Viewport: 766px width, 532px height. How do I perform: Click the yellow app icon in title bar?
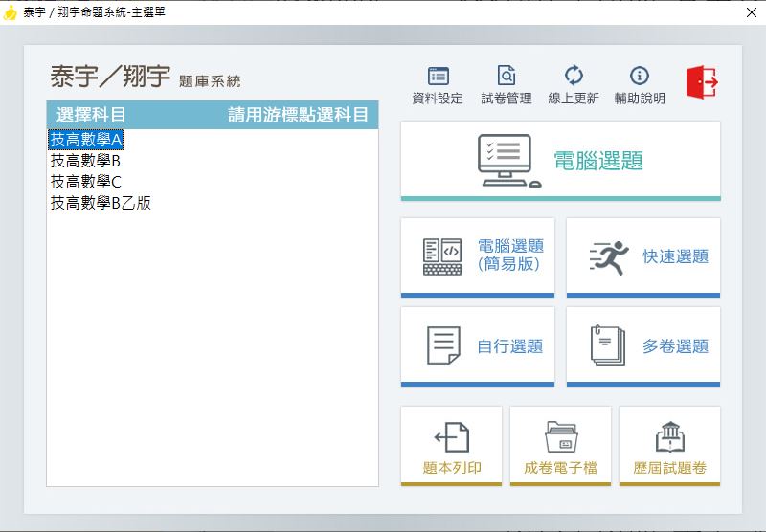click(10, 12)
